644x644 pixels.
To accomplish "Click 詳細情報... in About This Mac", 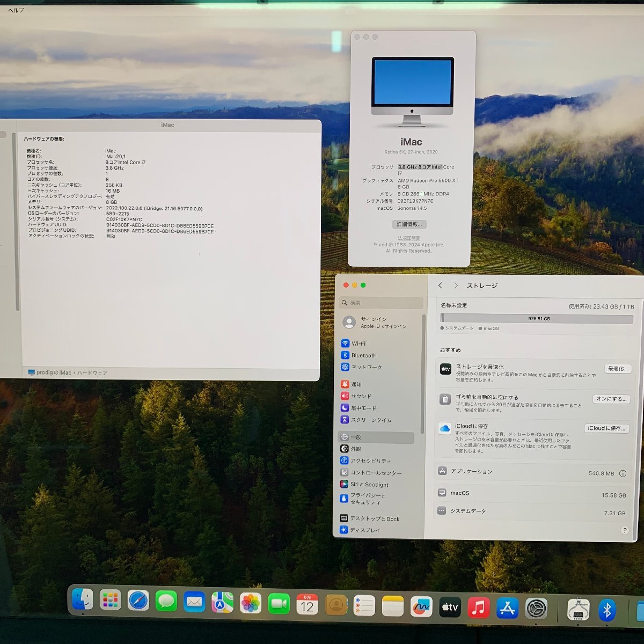I will (x=409, y=224).
